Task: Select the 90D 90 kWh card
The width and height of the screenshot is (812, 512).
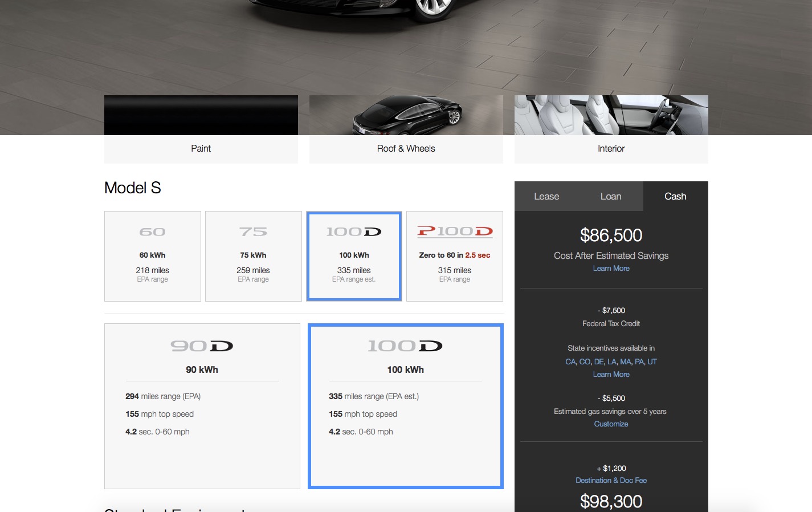Action: point(202,406)
